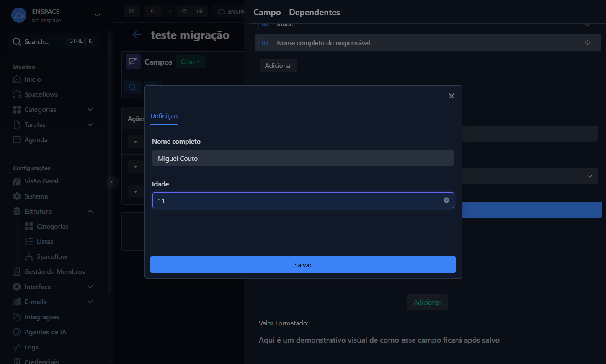The image size is (606, 364).
Task: Select field row 03
Action: coord(427,43)
